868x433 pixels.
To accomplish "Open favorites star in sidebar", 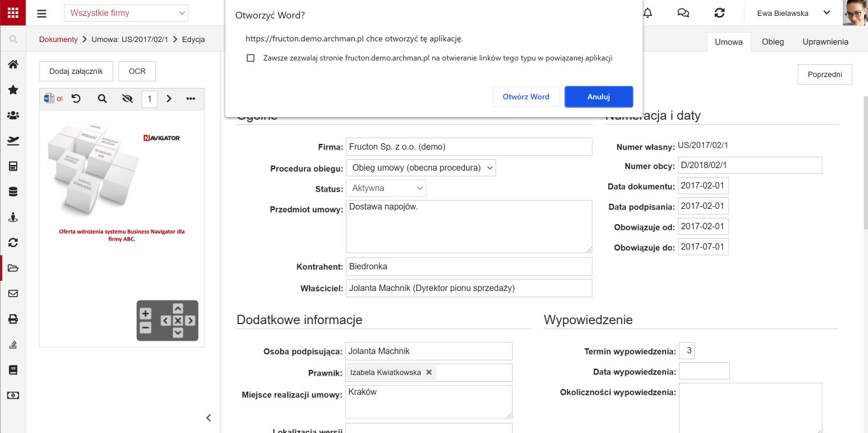I will (13, 90).
